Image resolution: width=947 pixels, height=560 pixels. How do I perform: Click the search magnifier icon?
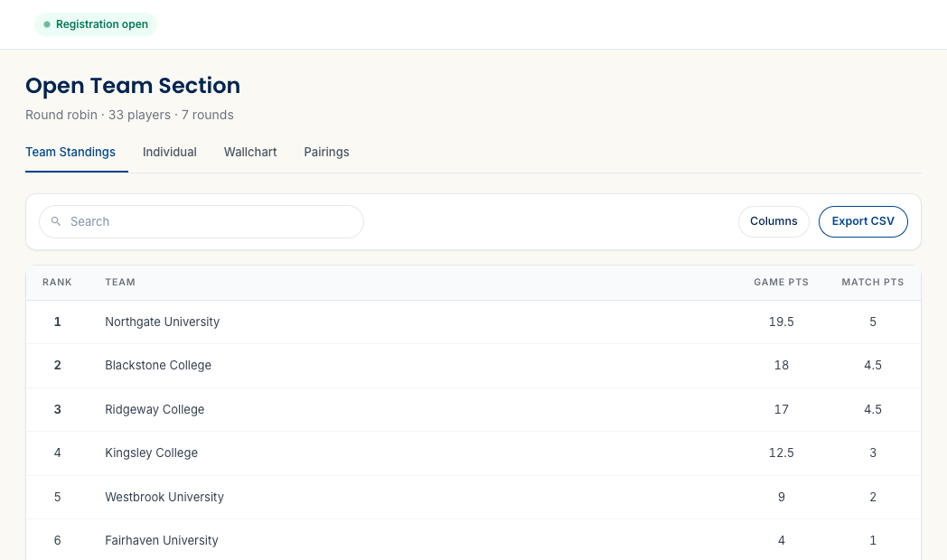55,221
